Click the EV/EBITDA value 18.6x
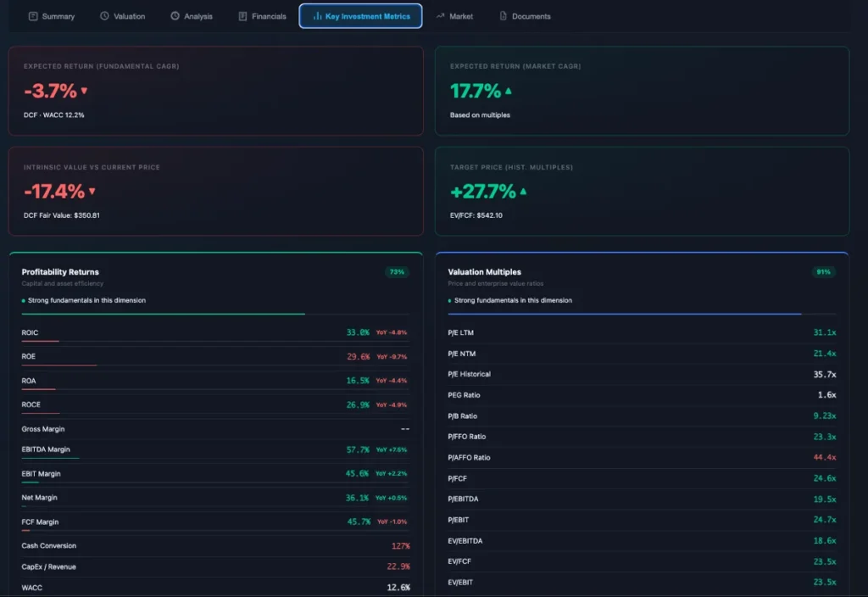The image size is (868, 597). pyautogui.click(x=825, y=540)
